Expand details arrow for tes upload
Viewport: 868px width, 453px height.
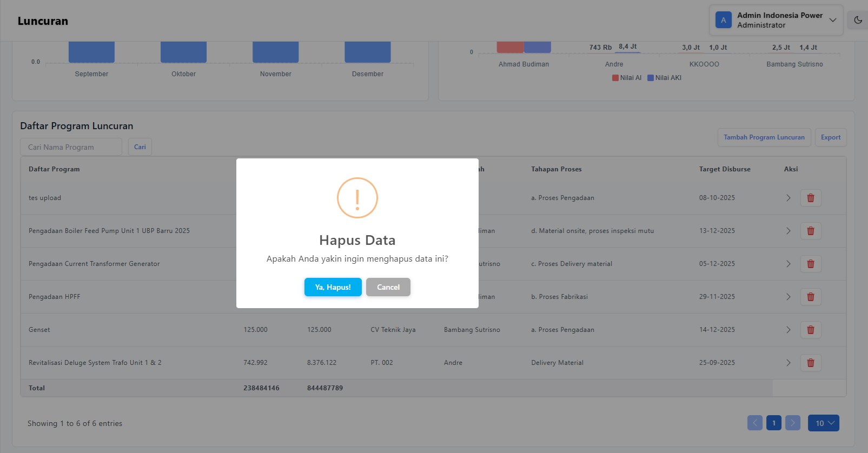click(788, 198)
